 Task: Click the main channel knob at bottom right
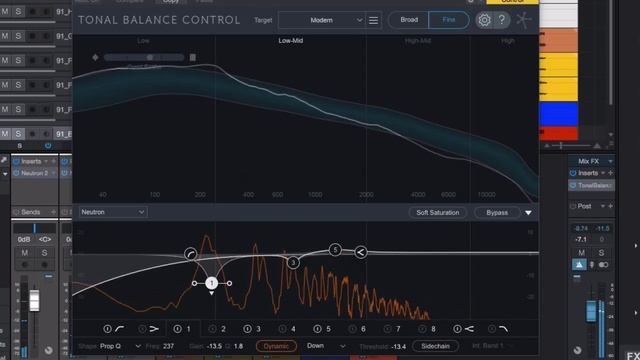577,350
